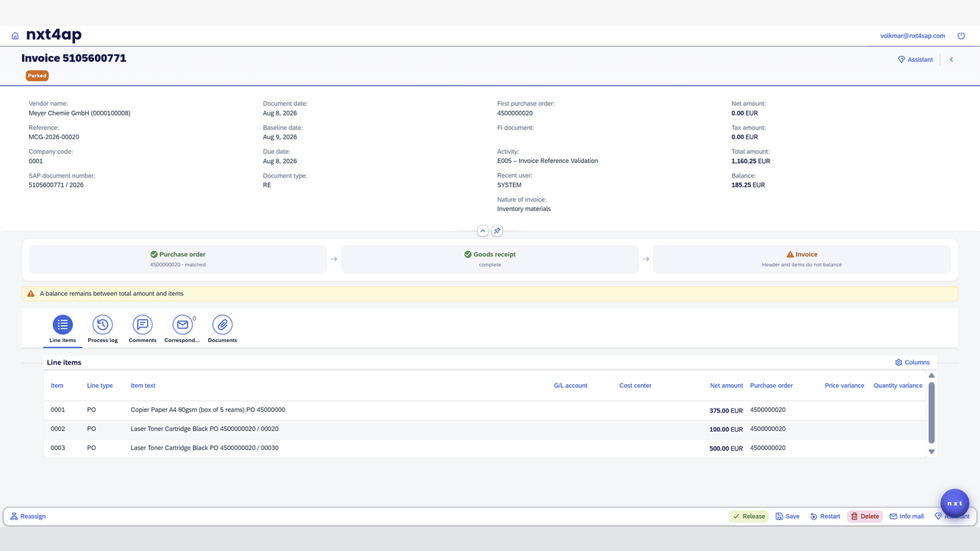This screenshot has width=980, height=551.
Task: Click the Restart button
Action: [825, 517]
